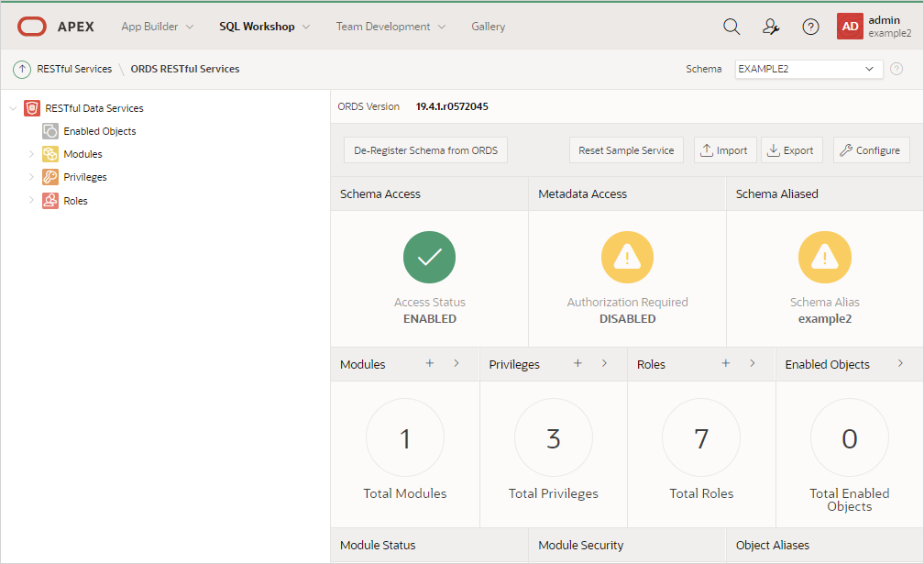The height and width of the screenshot is (564, 924).
Task: Click De-Register Schema from ORDS button
Action: (425, 150)
